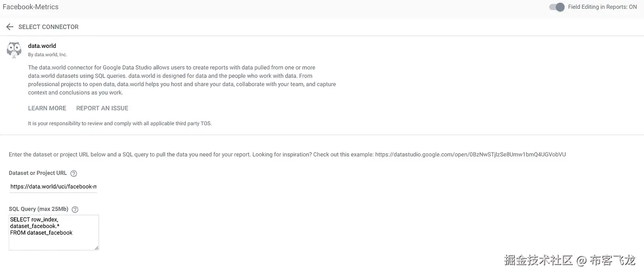The image size is (644, 275).
Task: Click the Facebook-Metrics report title
Action: 30,7
